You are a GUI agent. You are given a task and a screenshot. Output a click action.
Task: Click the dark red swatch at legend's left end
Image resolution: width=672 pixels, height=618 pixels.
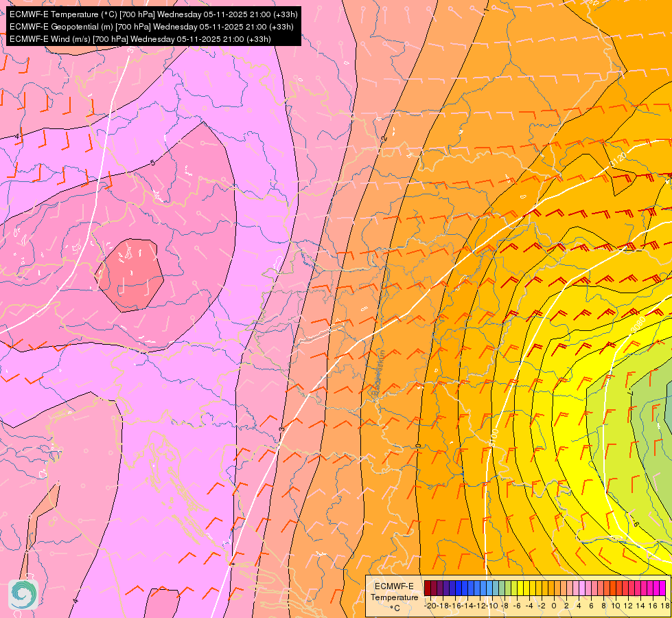pyautogui.click(x=427, y=588)
